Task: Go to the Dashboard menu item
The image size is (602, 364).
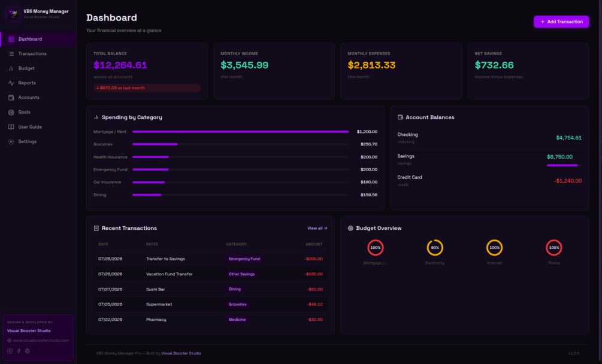Action: click(38, 39)
